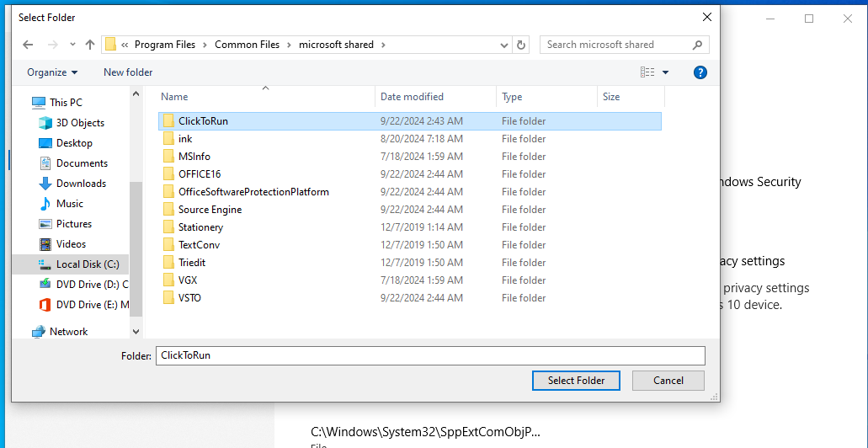Click navigation pane scrollbar up arrow
This screenshot has width=868, height=448.
click(x=136, y=94)
